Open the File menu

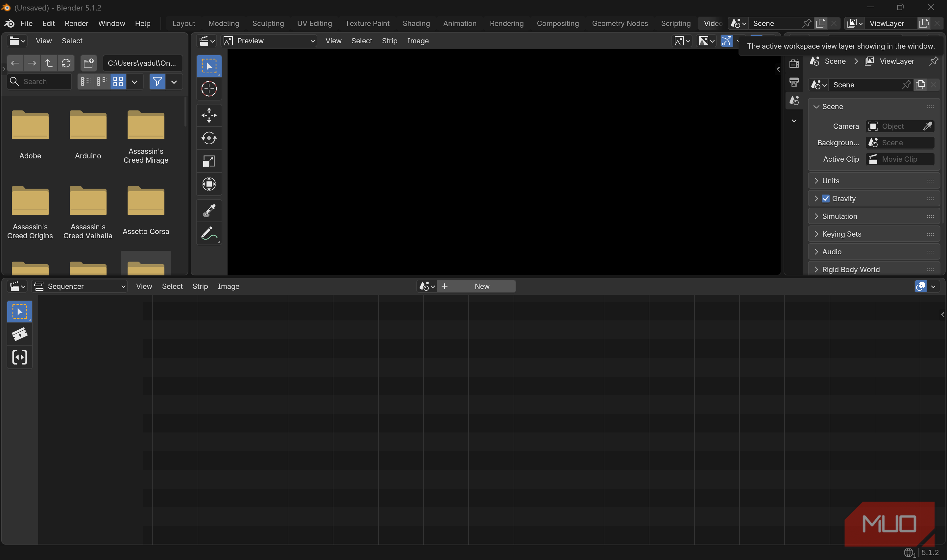(26, 23)
